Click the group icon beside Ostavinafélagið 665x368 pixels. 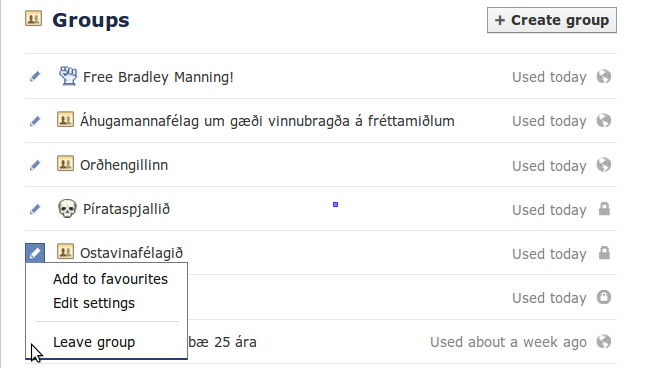coord(65,252)
